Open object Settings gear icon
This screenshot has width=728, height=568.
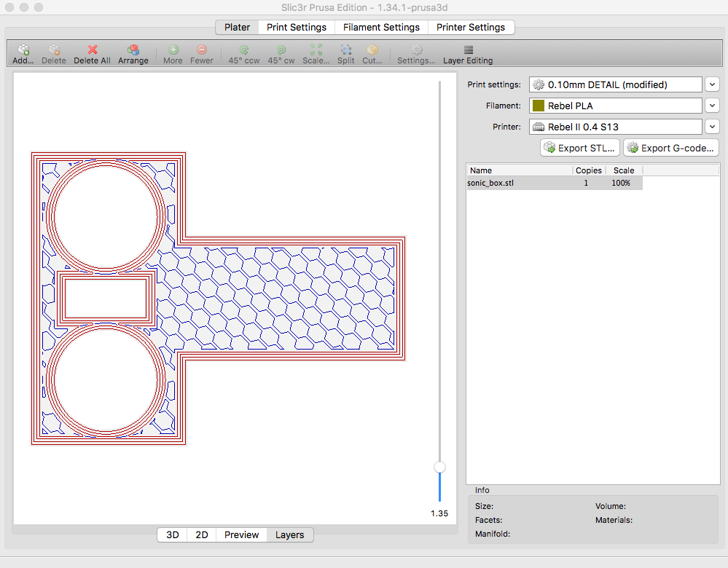coord(416,50)
